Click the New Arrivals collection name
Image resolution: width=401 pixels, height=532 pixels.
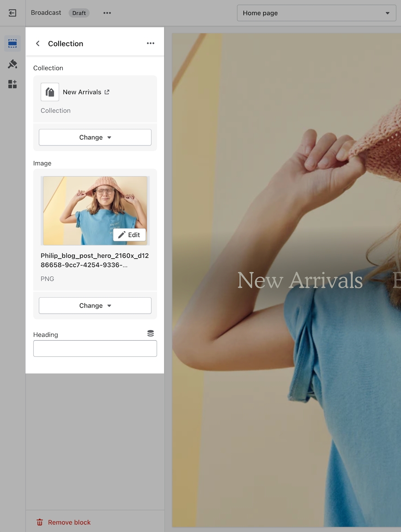(82, 92)
